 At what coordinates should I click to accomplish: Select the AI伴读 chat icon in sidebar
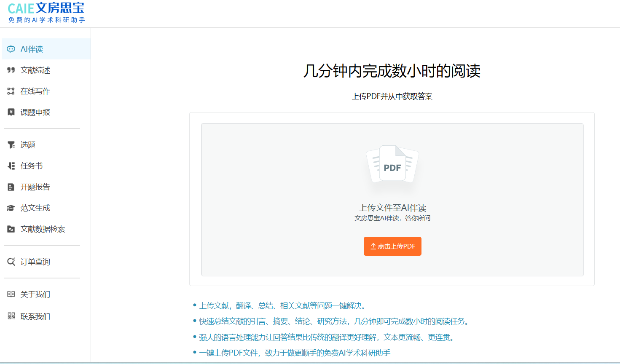[x=12, y=49]
